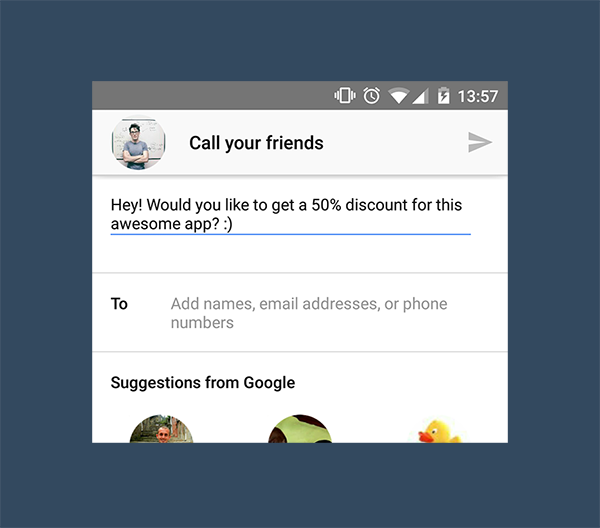Click the "To" label

[x=119, y=304]
